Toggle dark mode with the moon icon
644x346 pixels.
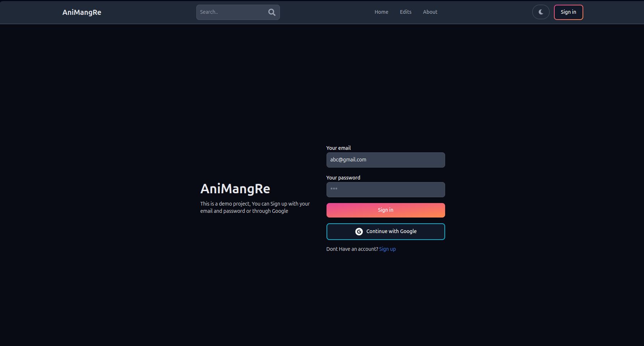click(x=541, y=12)
